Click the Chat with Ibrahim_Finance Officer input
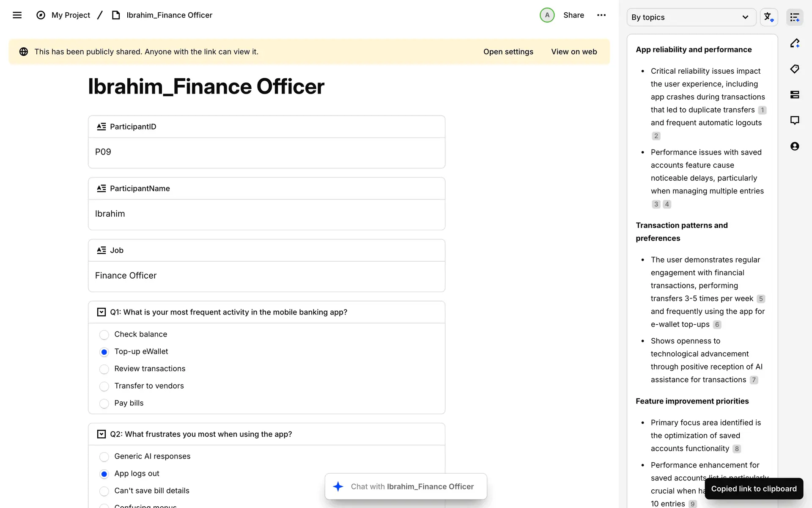The image size is (812, 508). 411,487
